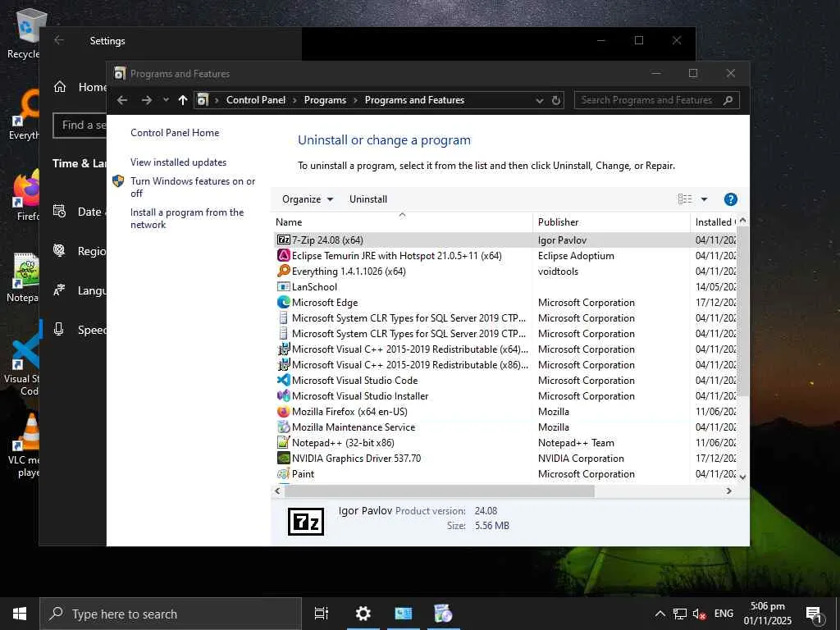The height and width of the screenshot is (630, 840).
Task: Click the taskbar clock showing 5:06 pm
Action: pos(767,614)
